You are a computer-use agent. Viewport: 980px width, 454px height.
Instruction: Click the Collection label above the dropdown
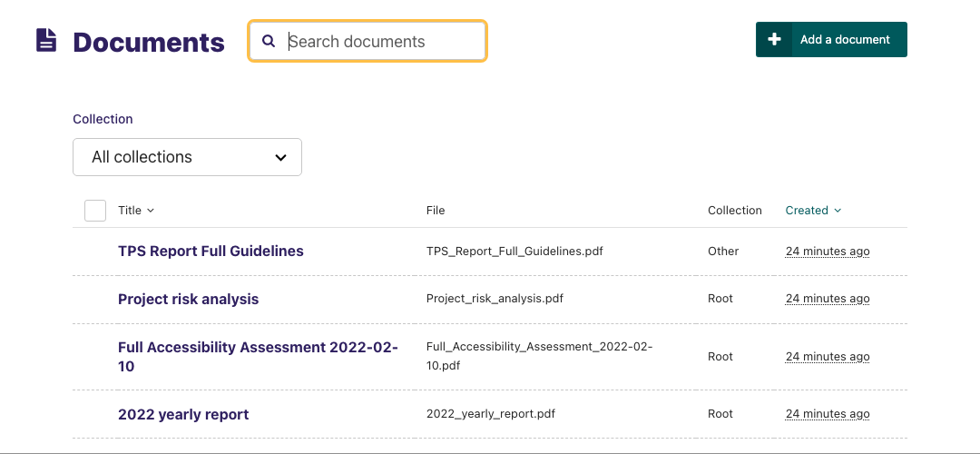pos(103,119)
